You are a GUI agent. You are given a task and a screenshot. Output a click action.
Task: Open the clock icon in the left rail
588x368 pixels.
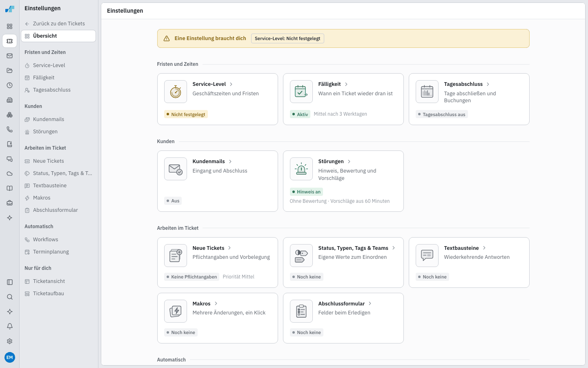click(10, 85)
